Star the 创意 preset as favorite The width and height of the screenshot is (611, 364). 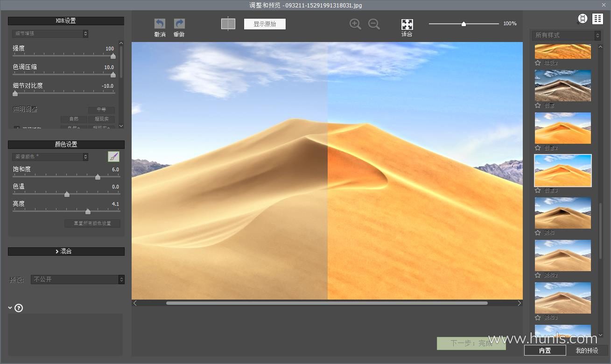tap(538, 105)
